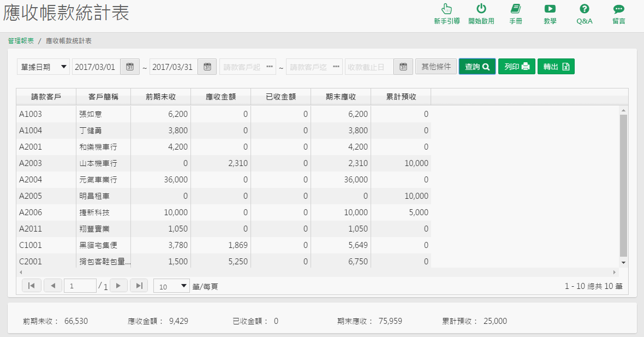The height and width of the screenshot is (337, 644).
Task: Select customer row A2006
Action: (x=223, y=212)
